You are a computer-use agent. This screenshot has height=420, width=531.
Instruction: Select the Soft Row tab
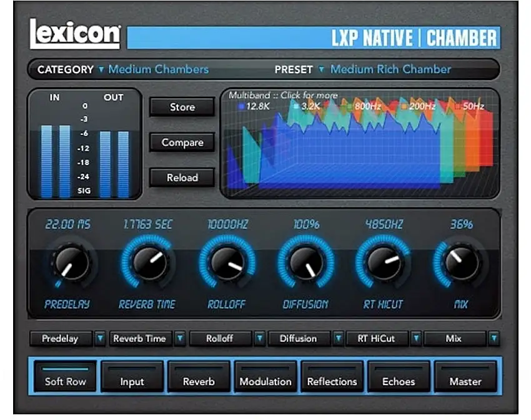click(x=65, y=376)
